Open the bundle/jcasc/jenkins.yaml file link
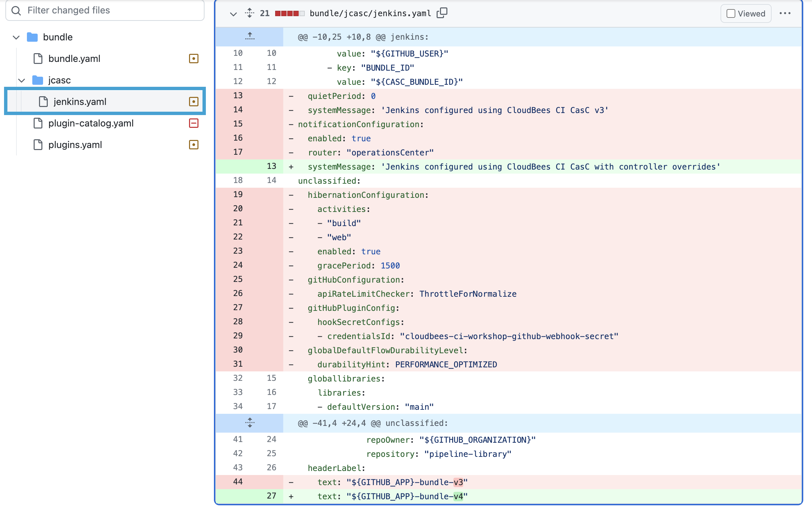This screenshot has width=812, height=510. (x=370, y=13)
